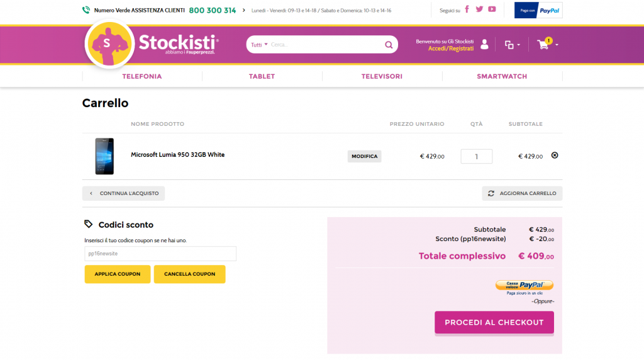Image resolution: width=644 pixels, height=360 pixels.
Task: Click the Applica Coupon button
Action: coord(118,274)
